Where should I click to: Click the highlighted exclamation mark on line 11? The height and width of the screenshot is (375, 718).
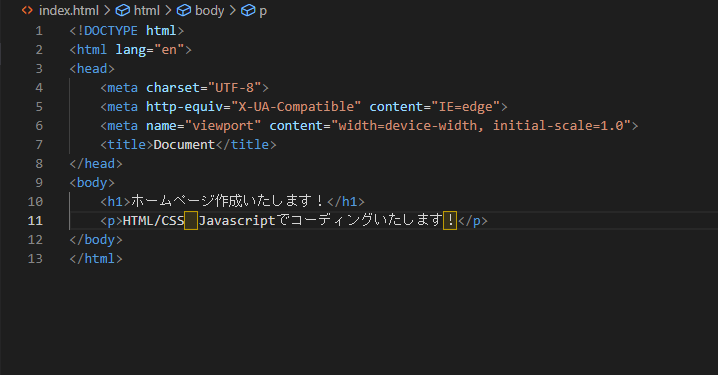450,221
